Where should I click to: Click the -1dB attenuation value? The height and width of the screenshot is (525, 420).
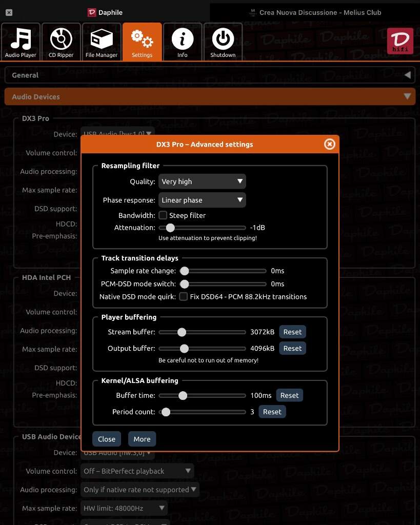click(x=257, y=228)
